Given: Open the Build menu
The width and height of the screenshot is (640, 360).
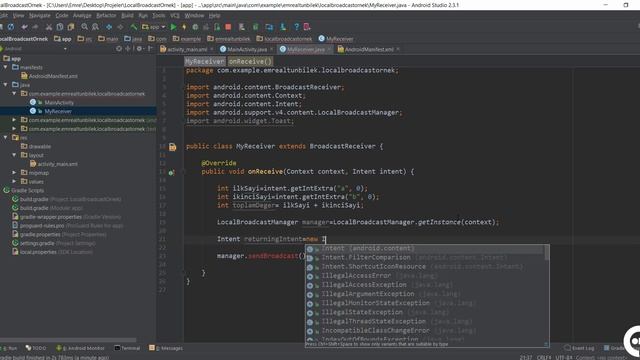Looking at the screenshot, I should click(127, 16).
